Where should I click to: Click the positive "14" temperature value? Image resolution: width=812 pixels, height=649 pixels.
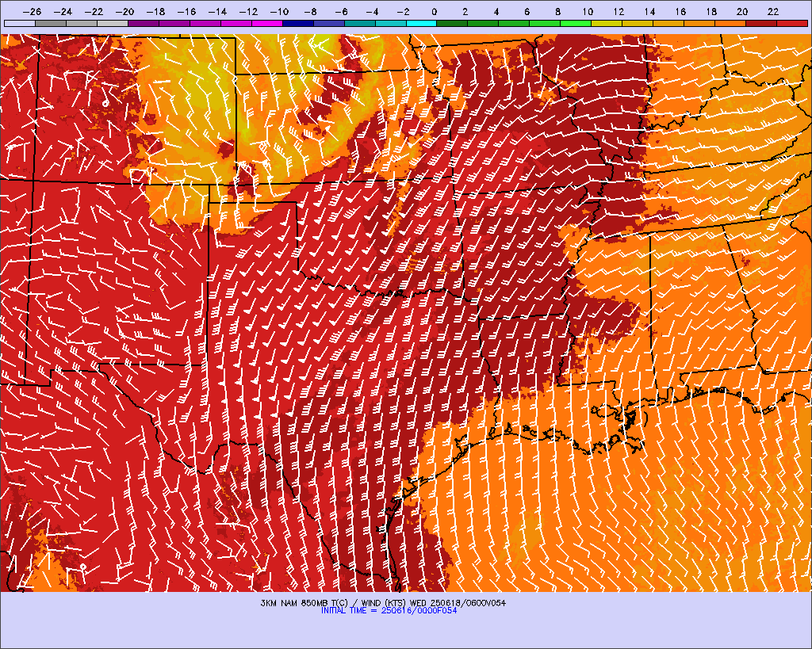tap(650, 11)
